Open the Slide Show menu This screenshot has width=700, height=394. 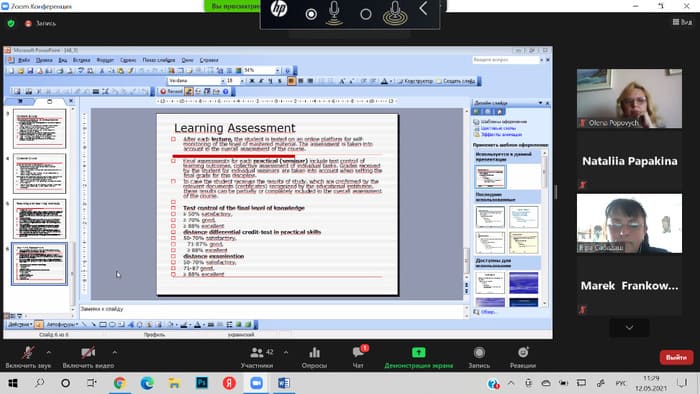pyautogui.click(x=159, y=60)
